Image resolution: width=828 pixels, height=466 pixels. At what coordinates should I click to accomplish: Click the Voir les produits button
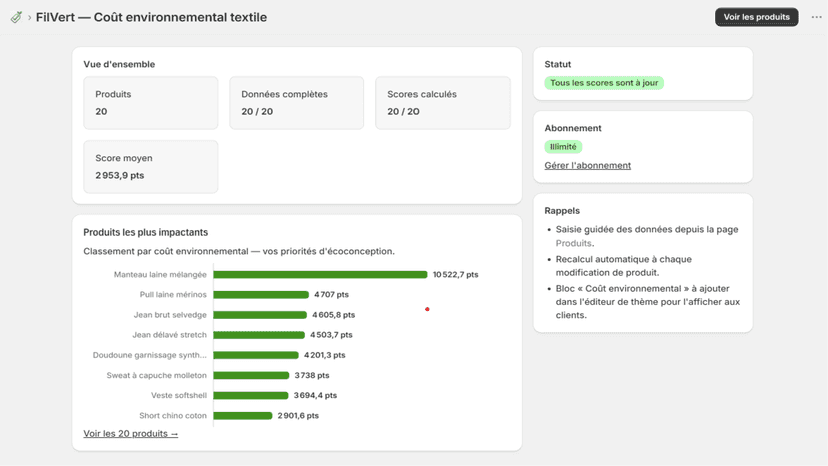[756, 17]
